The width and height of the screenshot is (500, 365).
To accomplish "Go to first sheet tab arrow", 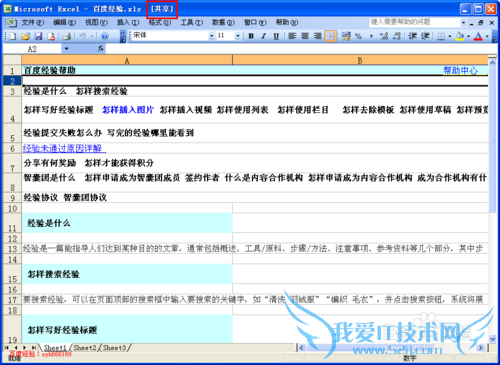I will 7,347.
